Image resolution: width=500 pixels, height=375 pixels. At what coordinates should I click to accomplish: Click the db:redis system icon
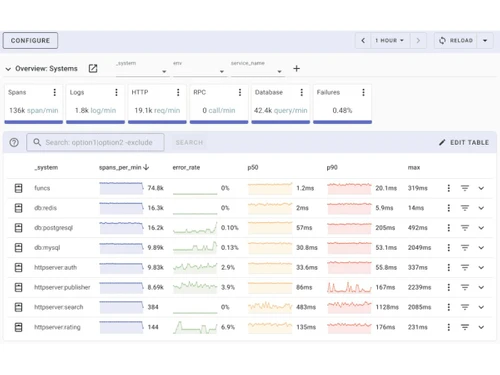(19, 208)
